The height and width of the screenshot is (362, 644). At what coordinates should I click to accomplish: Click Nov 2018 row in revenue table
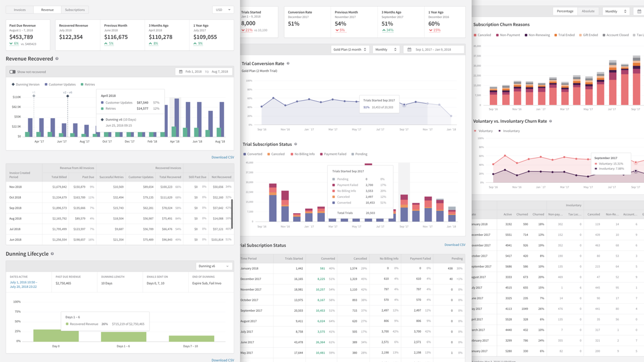pos(120,187)
